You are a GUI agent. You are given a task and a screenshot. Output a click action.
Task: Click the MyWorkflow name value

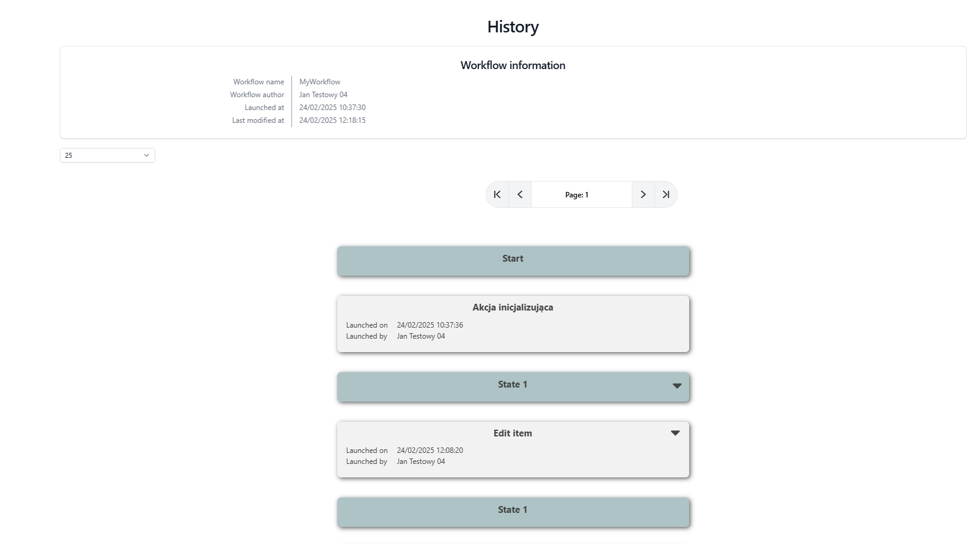tap(320, 82)
